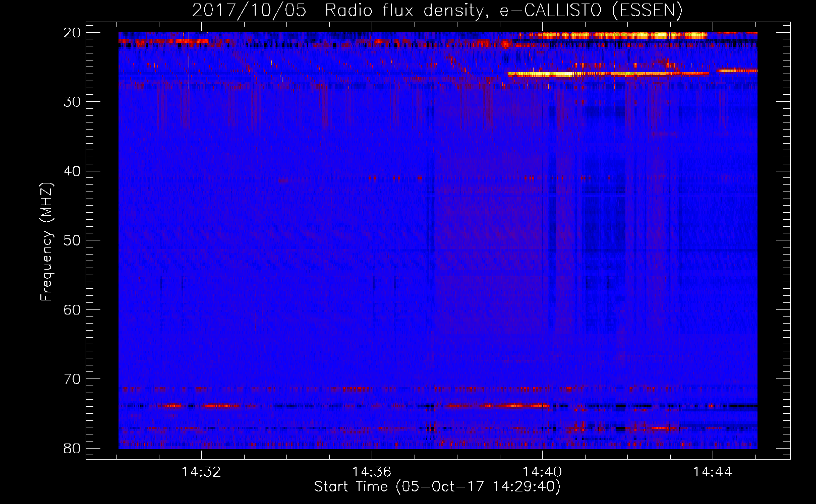This screenshot has width=816, height=504.
Task: Click the 30 MHz frequency tick label
Action: (73, 102)
